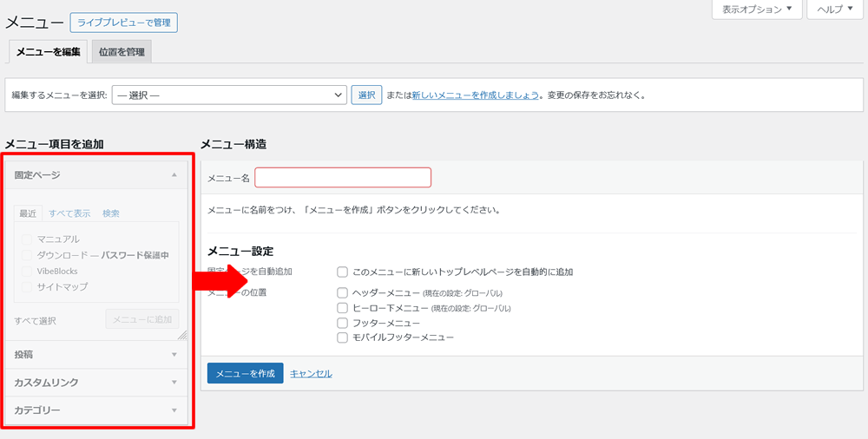Open the 新しいメニューを作成しましょう link
This screenshot has height=439, width=868.
click(x=476, y=95)
